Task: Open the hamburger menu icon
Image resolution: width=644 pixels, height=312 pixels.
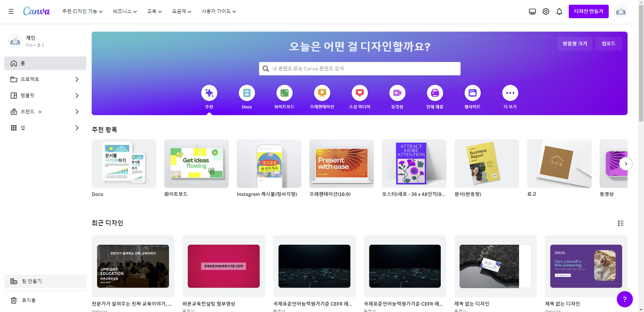Action: [x=11, y=11]
